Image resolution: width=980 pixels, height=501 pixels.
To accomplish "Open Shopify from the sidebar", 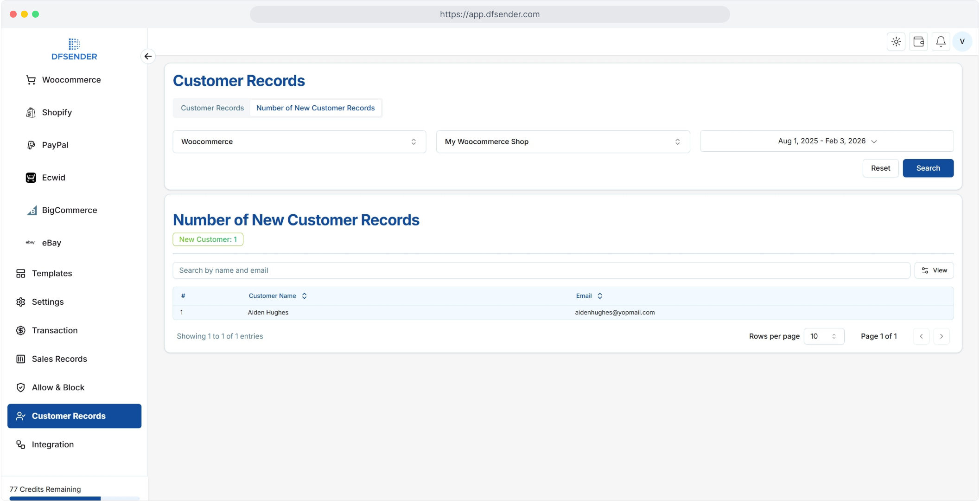I will (57, 112).
